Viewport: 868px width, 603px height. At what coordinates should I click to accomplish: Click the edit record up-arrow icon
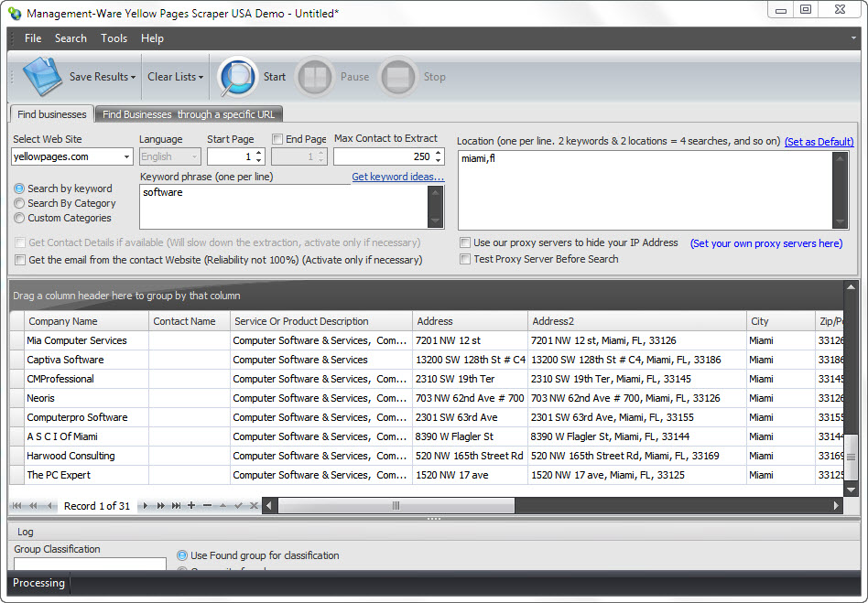(222, 505)
